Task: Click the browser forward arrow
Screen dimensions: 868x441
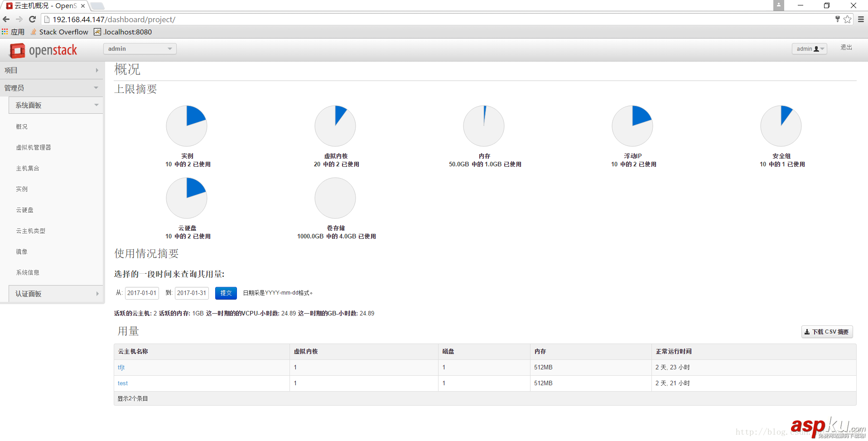Action: click(19, 19)
